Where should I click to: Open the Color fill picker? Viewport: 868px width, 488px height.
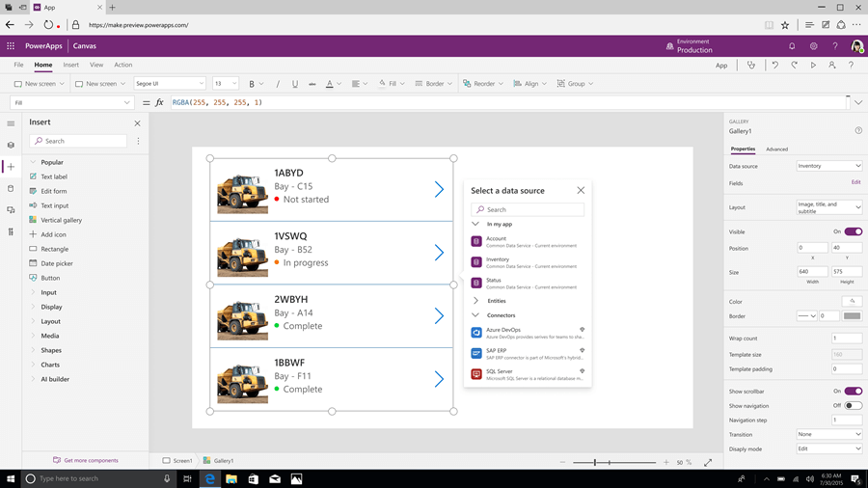point(852,302)
